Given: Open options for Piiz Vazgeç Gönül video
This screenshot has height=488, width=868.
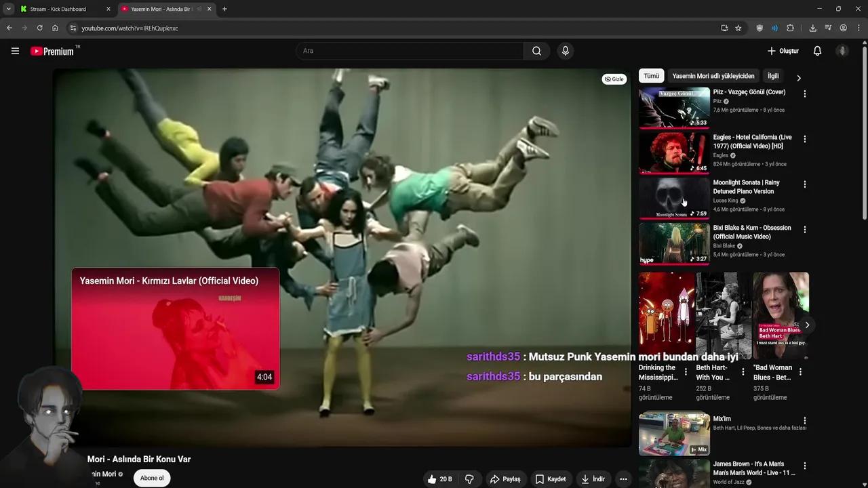Looking at the screenshot, I should (x=804, y=94).
